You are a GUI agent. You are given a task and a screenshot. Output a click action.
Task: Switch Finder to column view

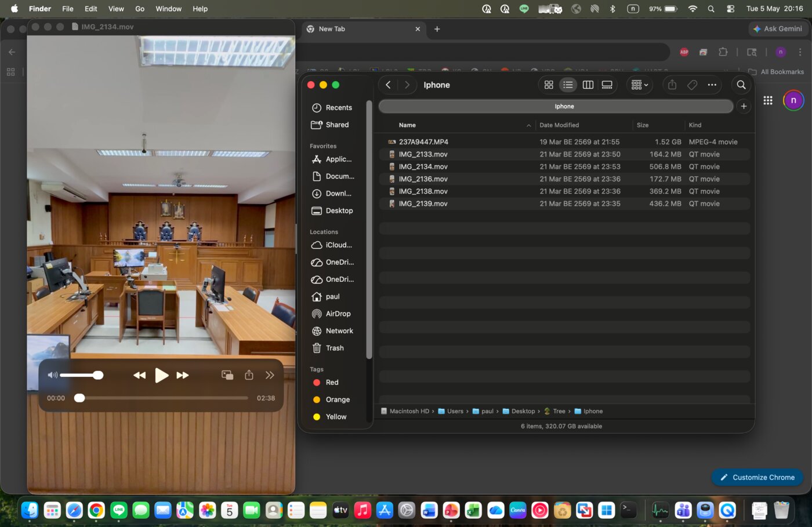(588, 85)
